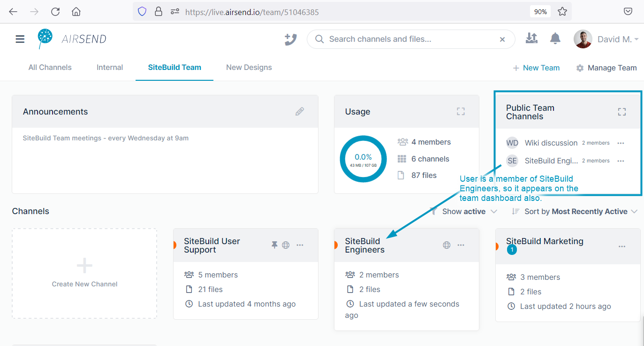Click the SiteBuild Team meetings announcement text
The width and height of the screenshot is (644, 346).
coord(106,138)
